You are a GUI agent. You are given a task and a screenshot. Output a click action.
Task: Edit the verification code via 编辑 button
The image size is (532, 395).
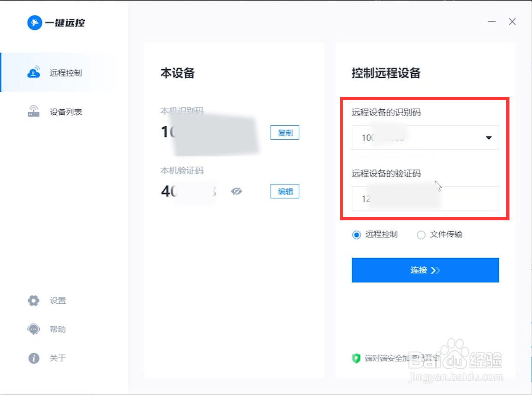(284, 191)
